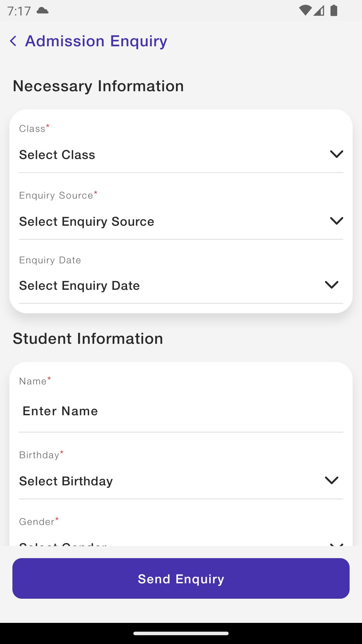Focus the Enter Name input field

[181, 411]
